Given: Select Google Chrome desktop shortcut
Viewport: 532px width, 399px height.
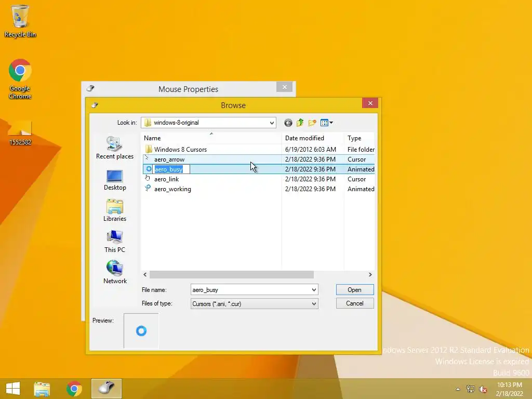Looking at the screenshot, I should 20,79.
